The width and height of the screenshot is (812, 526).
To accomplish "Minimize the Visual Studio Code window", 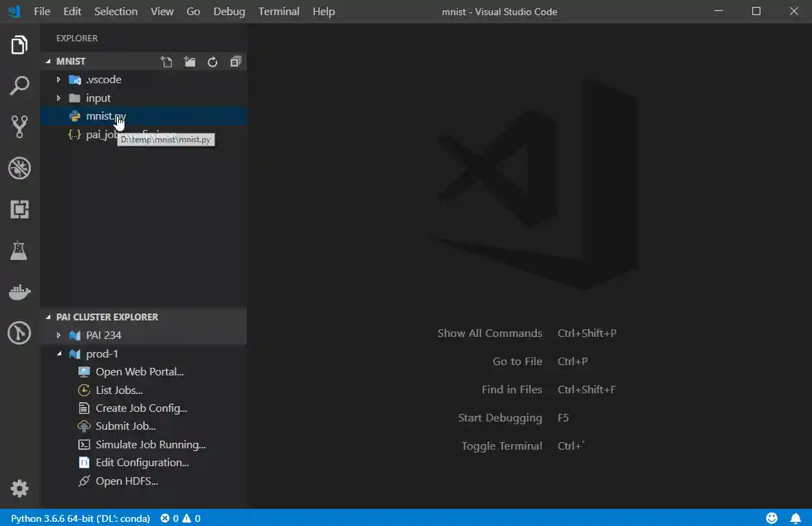I will click(x=718, y=12).
